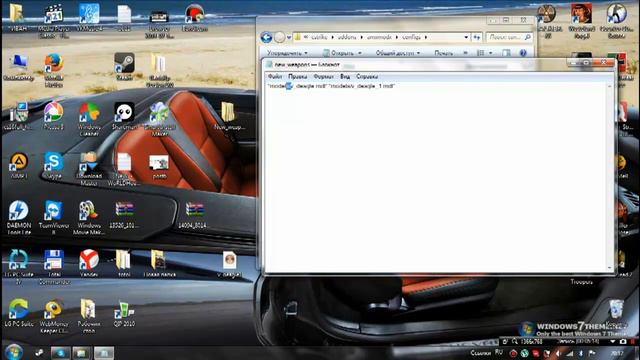The height and width of the screenshot is (360, 640).
Task: Select the cstrike segment in address bar
Action: tap(319, 37)
